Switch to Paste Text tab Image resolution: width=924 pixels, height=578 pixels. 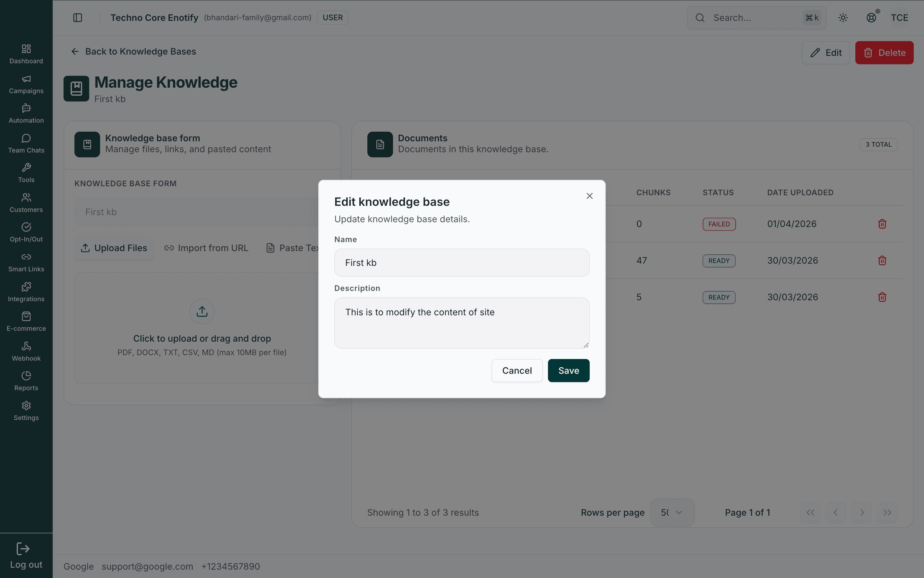point(293,248)
